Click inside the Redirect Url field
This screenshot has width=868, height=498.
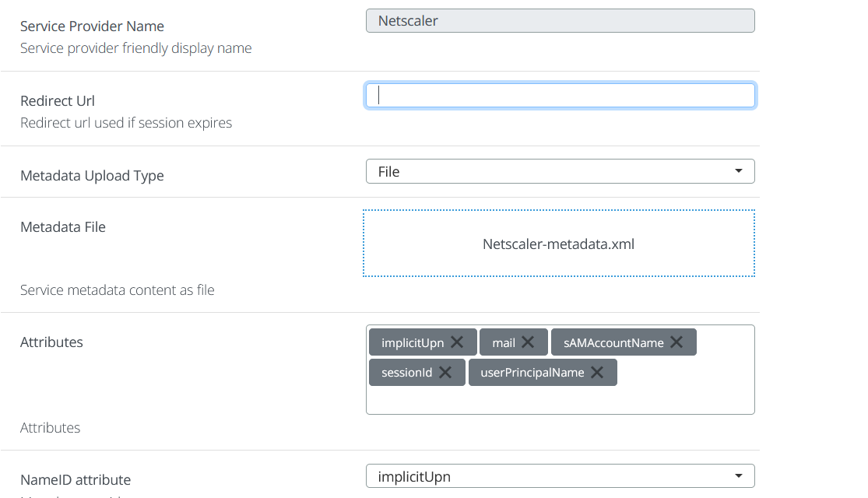(561, 95)
